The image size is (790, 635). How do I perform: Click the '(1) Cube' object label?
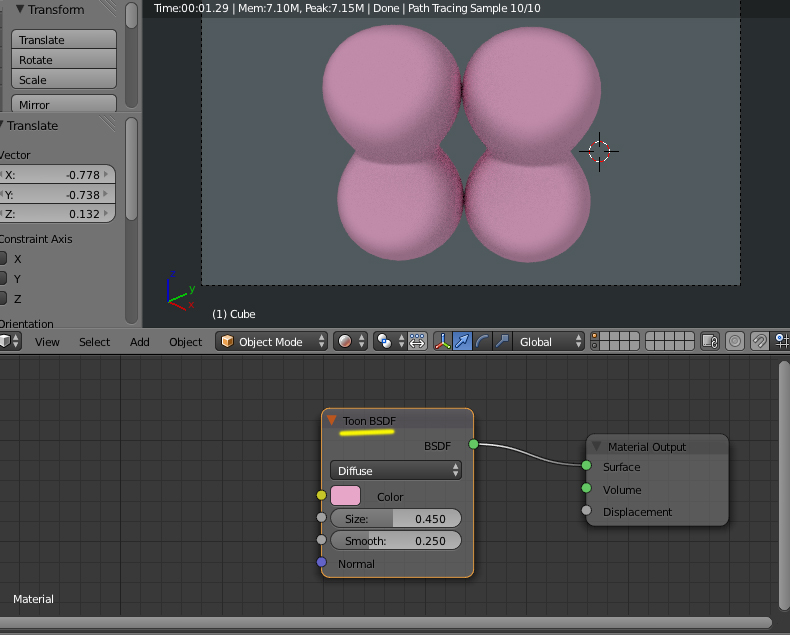coord(233,314)
